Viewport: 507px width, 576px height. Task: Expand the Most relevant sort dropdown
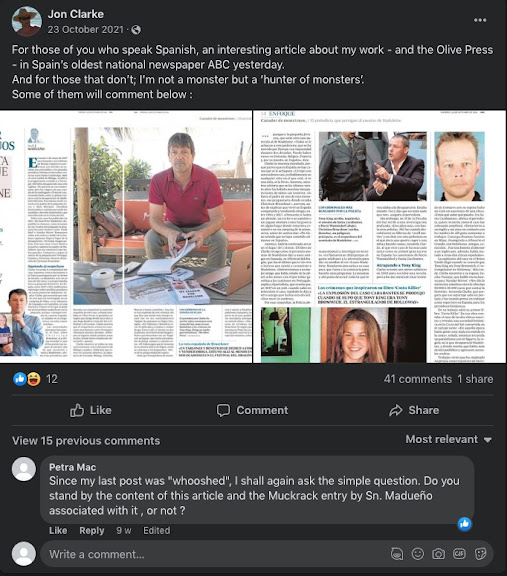pos(449,439)
